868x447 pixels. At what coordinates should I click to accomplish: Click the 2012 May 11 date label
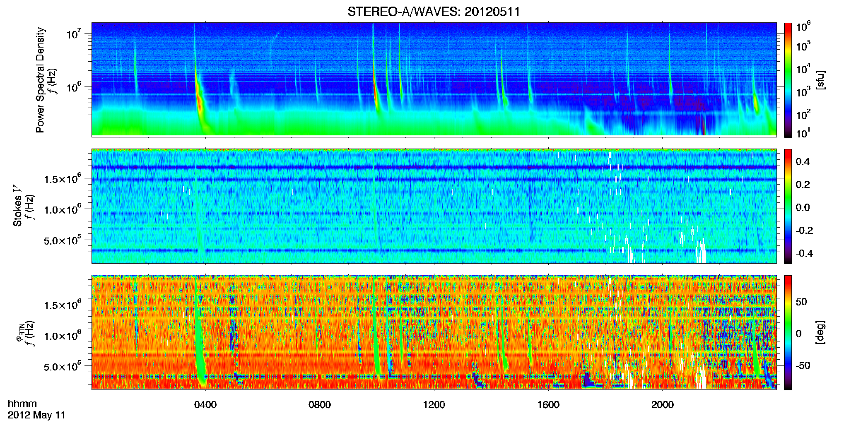click(x=36, y=415)
